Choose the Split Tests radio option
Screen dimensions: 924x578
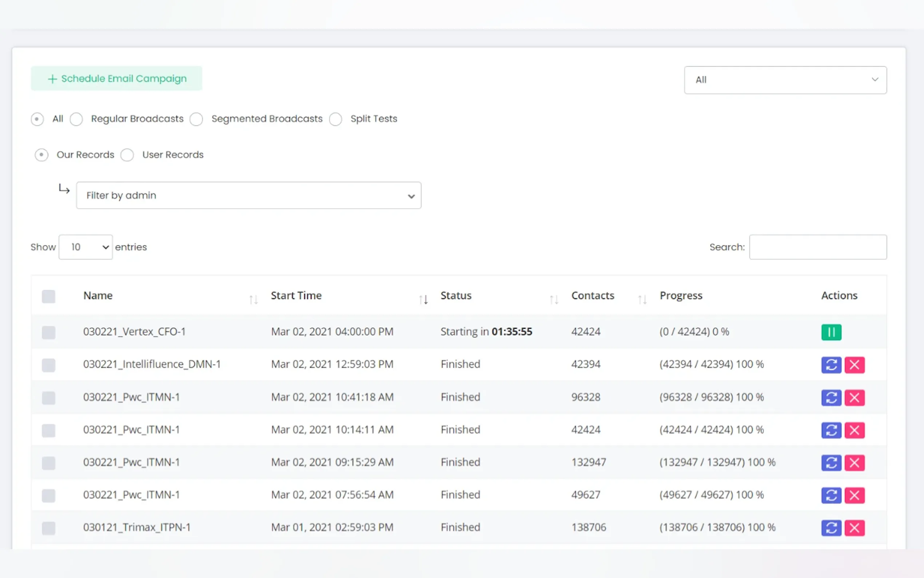pos(335,119)
